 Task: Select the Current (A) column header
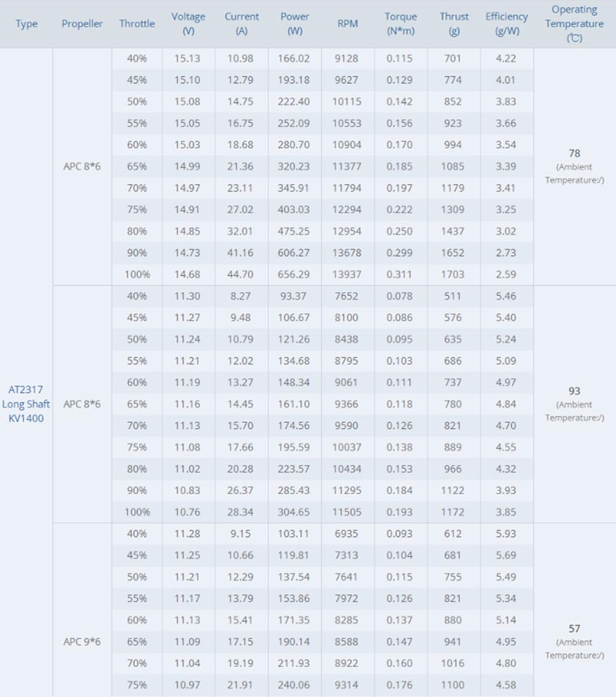click(x=242, y=24)
